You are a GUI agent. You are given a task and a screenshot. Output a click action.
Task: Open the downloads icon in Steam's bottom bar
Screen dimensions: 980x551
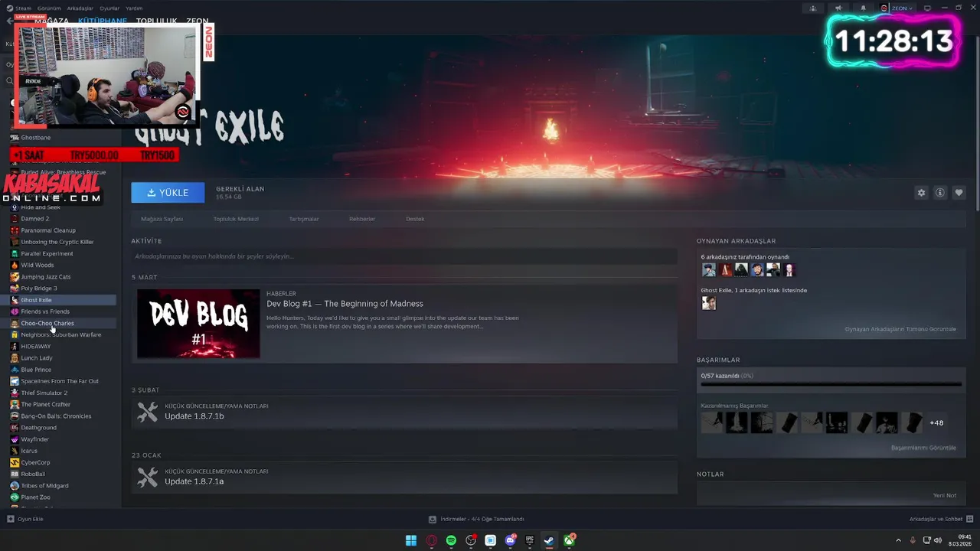(432, 519)
